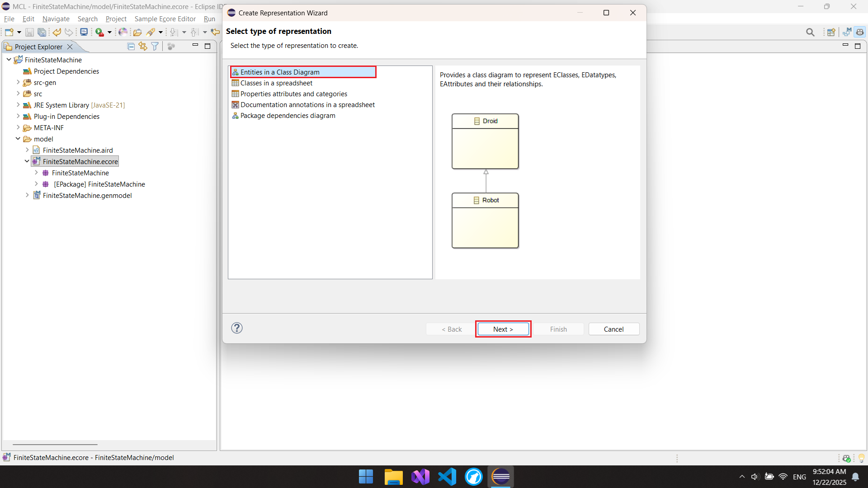Open File Explorer from the taskbar
The image size is (868, 488).
click(x=393, y=477)
